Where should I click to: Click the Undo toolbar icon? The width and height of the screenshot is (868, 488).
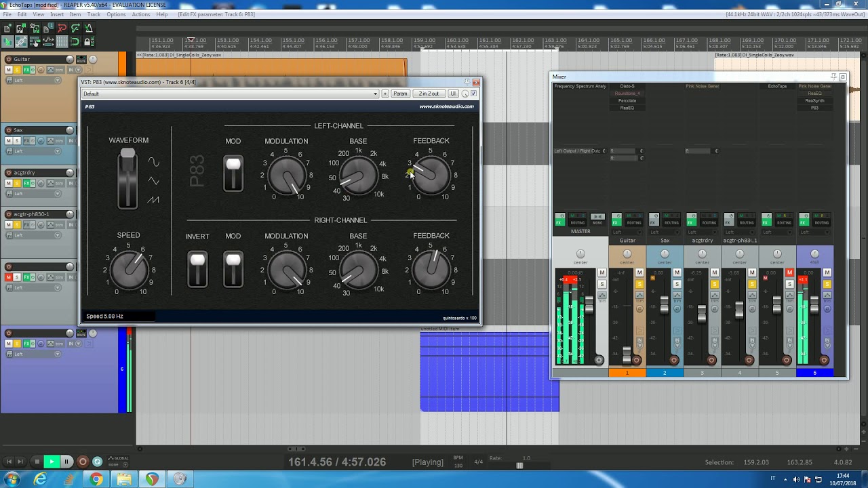62,28
